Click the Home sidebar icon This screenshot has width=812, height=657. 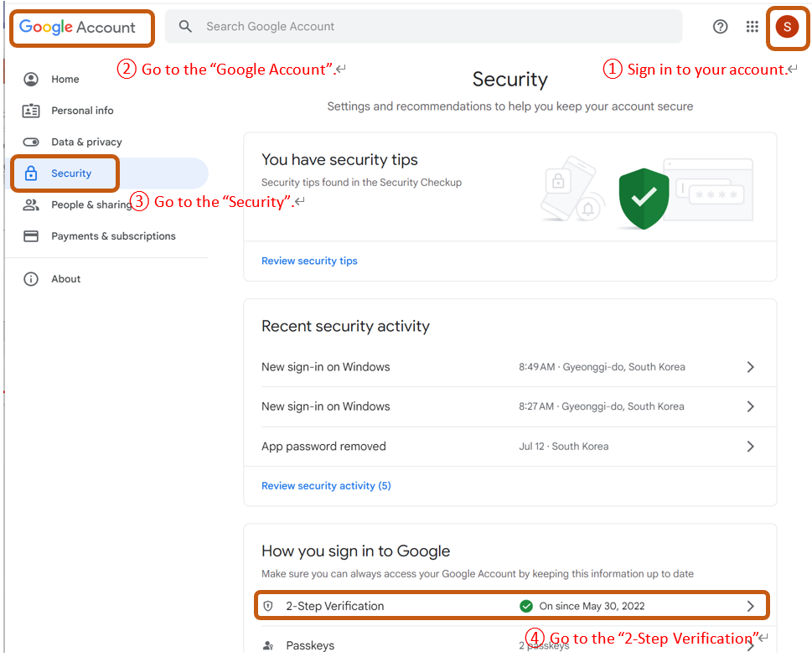click(31, 80)
